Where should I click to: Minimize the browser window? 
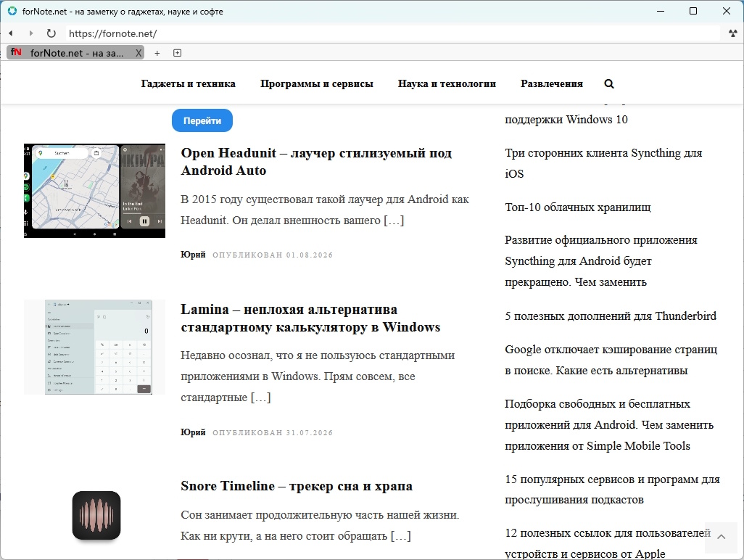click(x=661, y=11)
